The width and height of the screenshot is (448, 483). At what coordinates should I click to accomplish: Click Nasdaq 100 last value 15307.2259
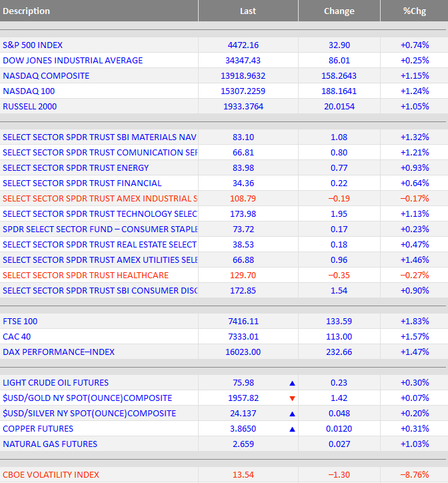pyautogui.click(x=243, y=91)
